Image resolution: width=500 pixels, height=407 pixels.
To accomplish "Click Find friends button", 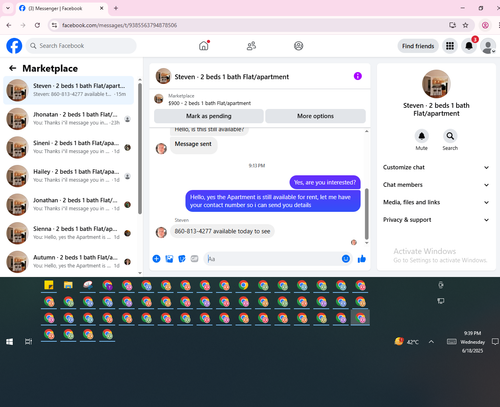I will pos(418,46).
